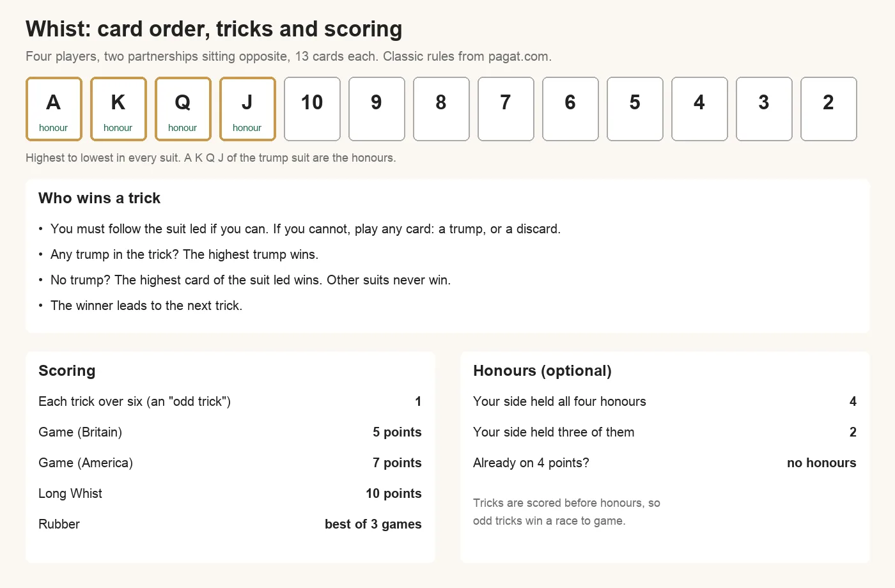Select the Ace honour card
Image resolution: width=895 pixels, height=588 pixels.
coord(54,109)
